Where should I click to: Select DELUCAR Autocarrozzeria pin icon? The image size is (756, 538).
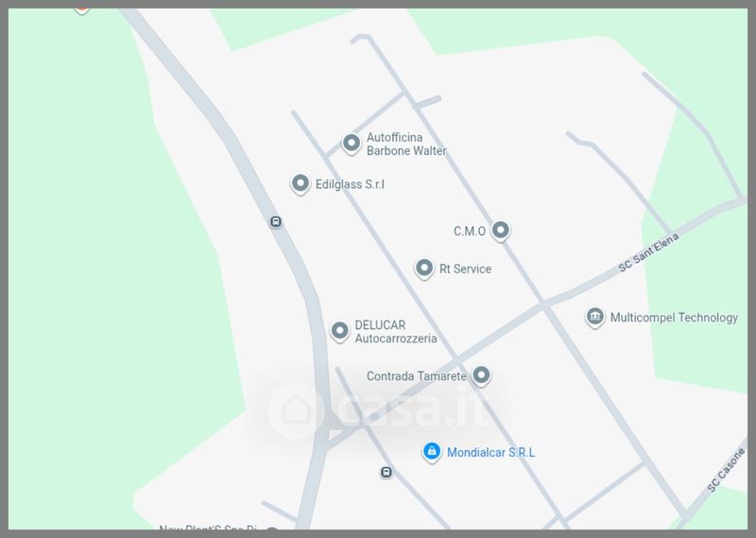pos(339,332)
